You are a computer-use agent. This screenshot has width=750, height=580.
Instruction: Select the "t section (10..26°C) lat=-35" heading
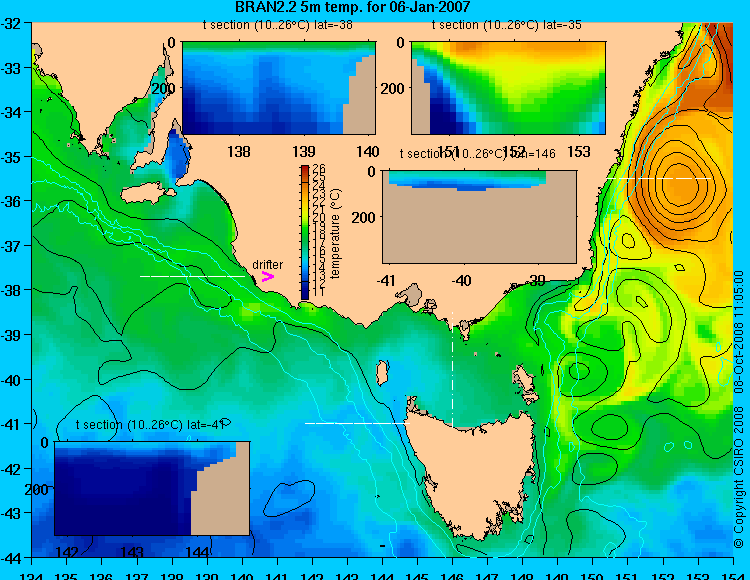[507, 25]
